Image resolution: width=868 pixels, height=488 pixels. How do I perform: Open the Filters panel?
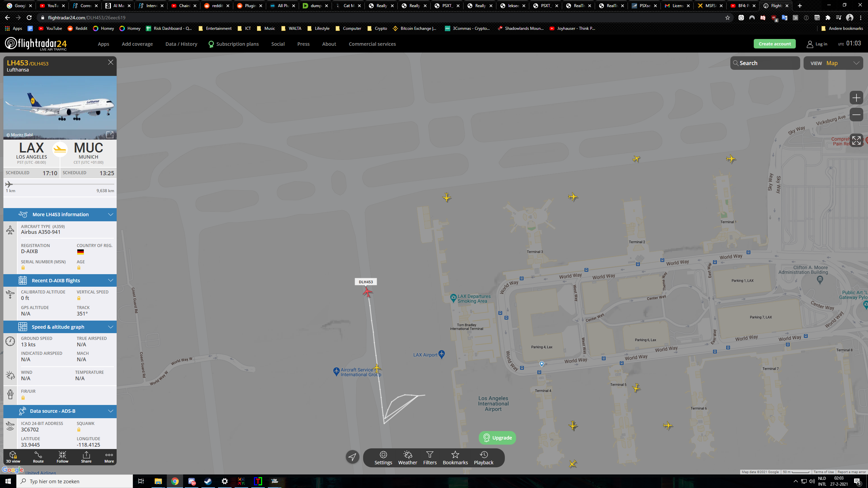(430, 458)
